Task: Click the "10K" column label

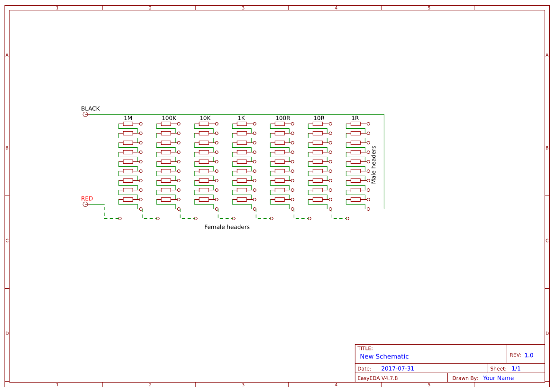Action: tap(205, 118)
